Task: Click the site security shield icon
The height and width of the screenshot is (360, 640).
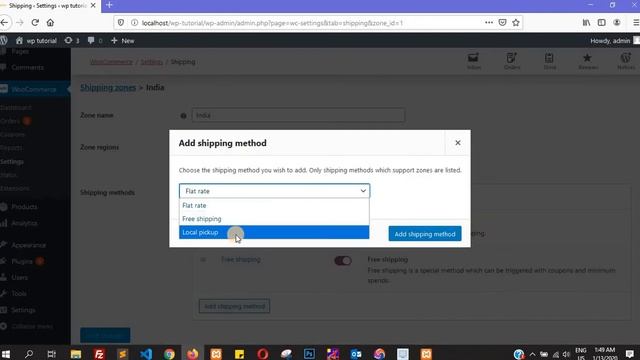Action: [121, 23]
